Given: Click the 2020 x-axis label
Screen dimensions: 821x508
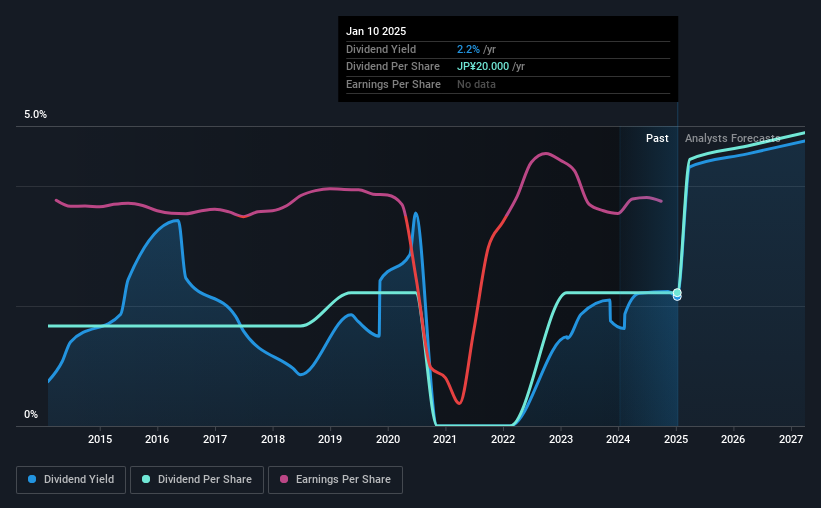Looking at the screenshot, I should 388,439.
